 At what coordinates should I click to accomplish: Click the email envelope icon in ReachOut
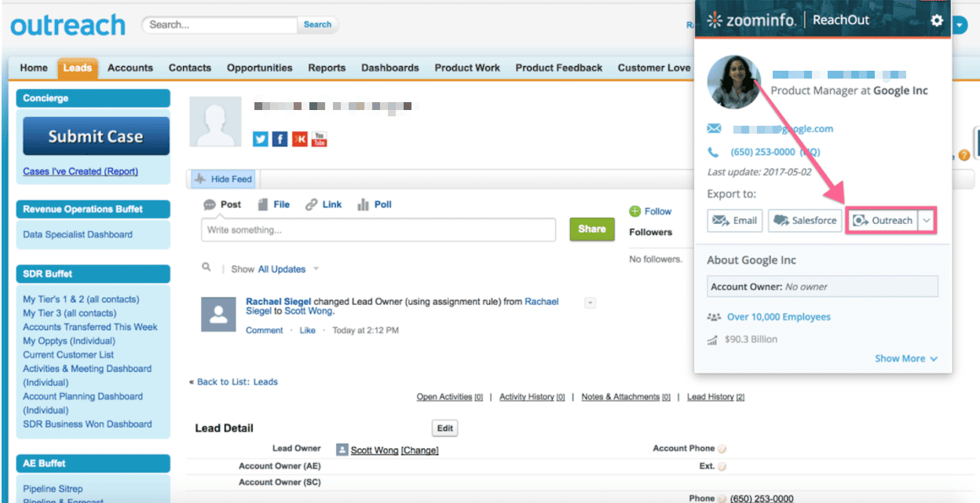click(x=714, y=129)
